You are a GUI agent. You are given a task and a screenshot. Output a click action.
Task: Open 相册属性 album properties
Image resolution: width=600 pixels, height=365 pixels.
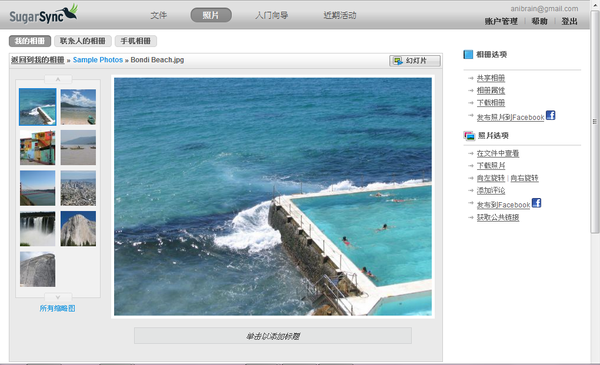(491, 91)
